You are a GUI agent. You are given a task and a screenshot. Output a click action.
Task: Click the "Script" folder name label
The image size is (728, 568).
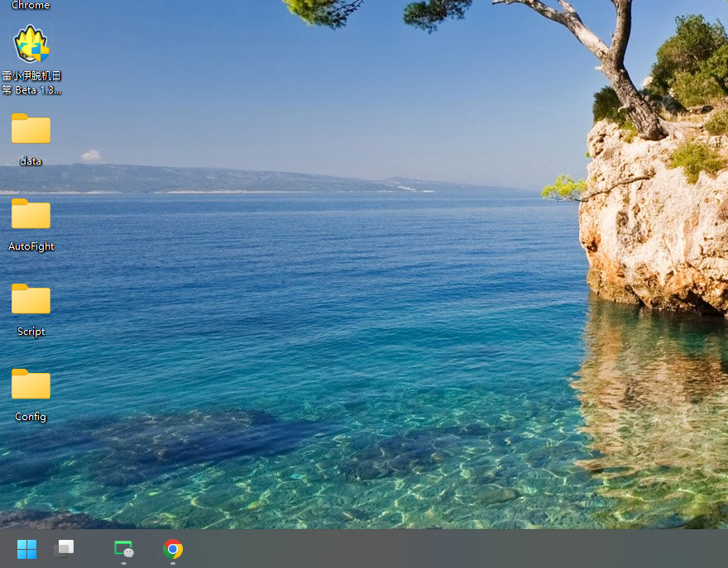[x=31, y=332]
